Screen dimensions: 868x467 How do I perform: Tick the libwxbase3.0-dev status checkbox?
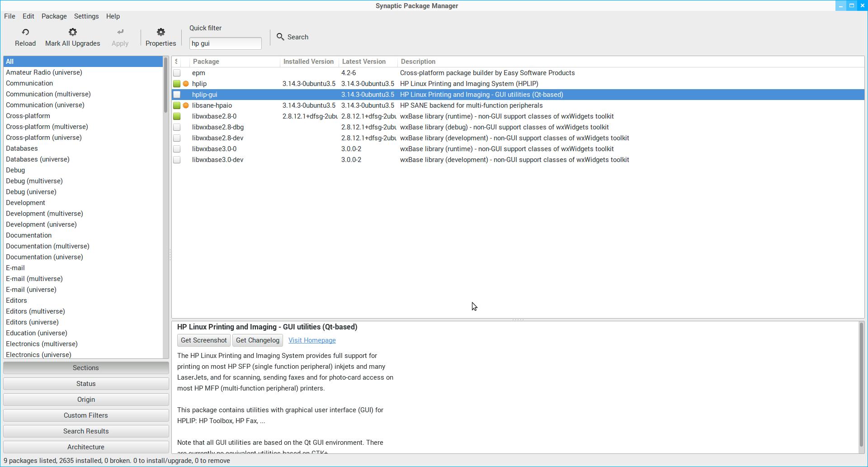click(x=177, y=160)
